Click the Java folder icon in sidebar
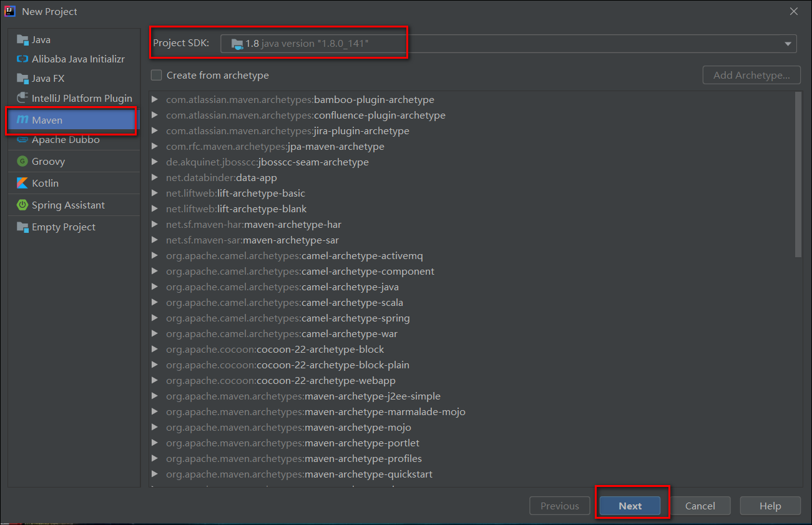This screenshot has height=525, width=812. (x=22, y=40)
